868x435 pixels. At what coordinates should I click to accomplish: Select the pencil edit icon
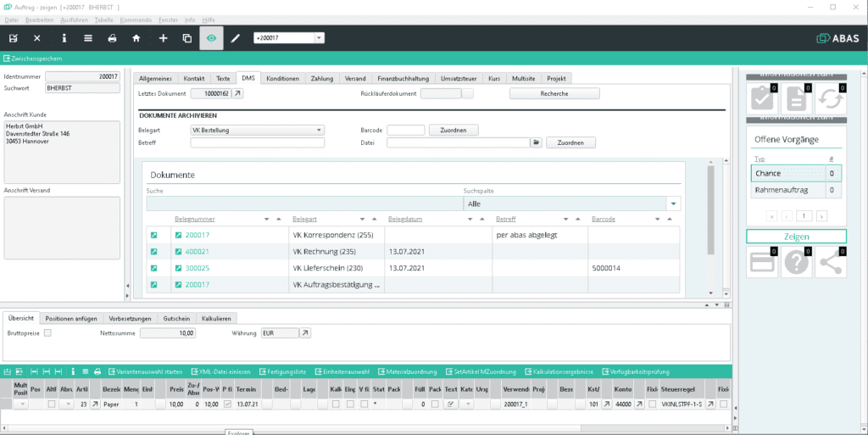pos(236,38)
